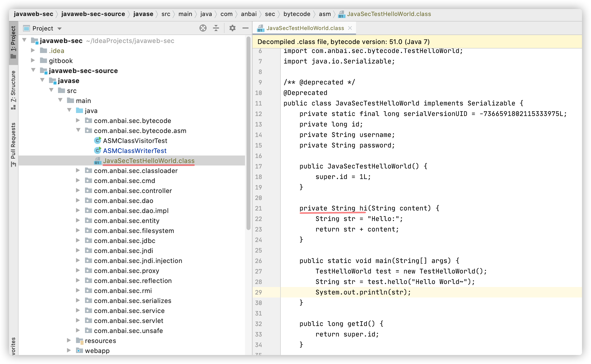Click the ASMClassWriterTest class icon
591x364 pixels.
(97, 151)
